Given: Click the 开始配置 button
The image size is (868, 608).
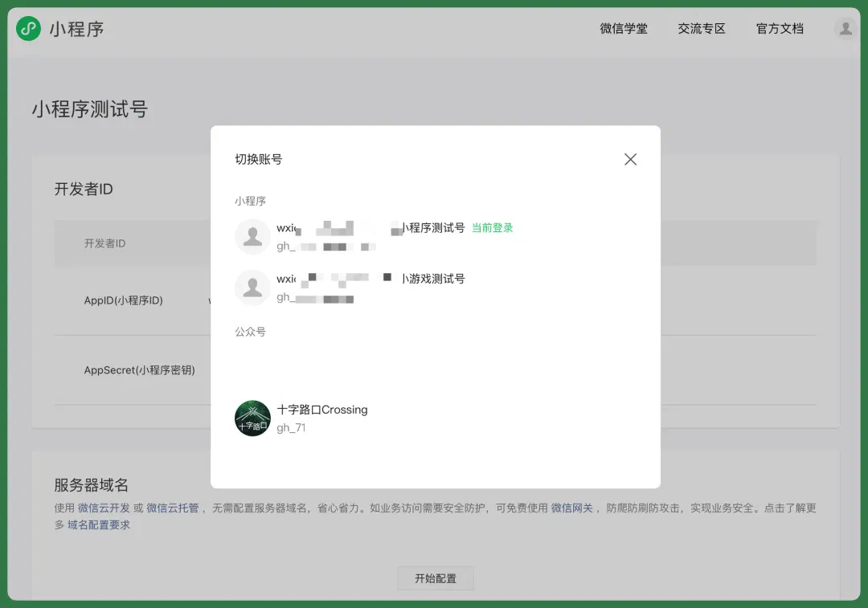Looking at the screenshot, I should pyautogui.click(x=435, y=578).
